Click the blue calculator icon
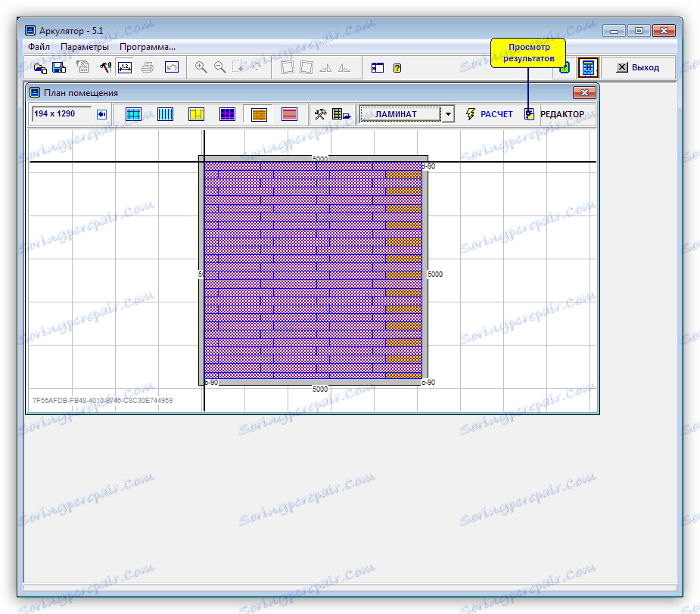700x614 pixels. pos(588,67)
